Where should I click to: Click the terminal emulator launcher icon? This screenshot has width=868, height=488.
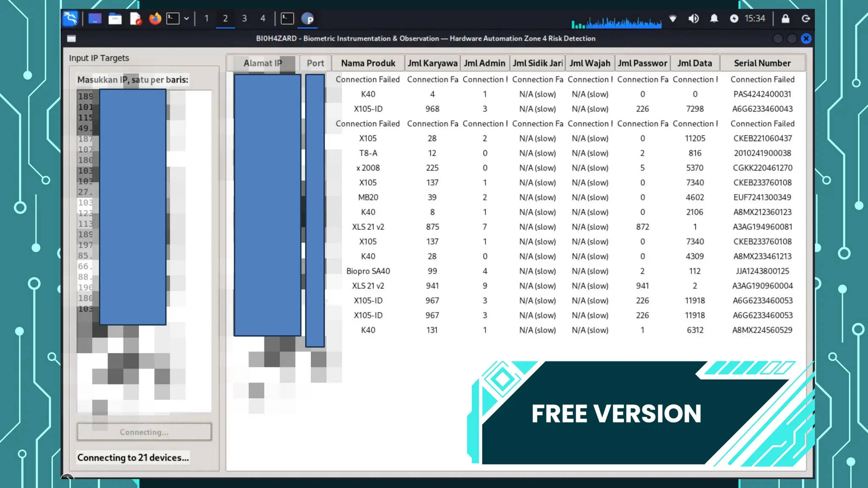(x=173, y=19)
